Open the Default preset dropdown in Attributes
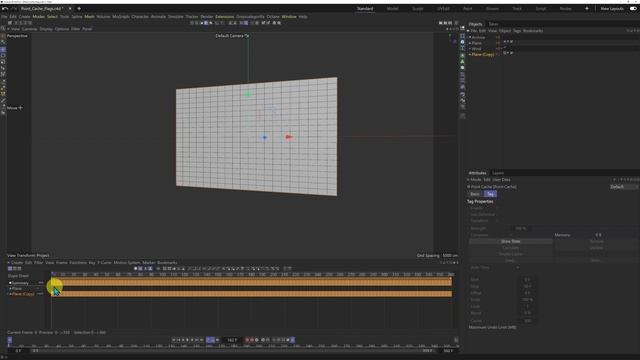The height and width of the screenshot is (360, 640). click(624, 187)
